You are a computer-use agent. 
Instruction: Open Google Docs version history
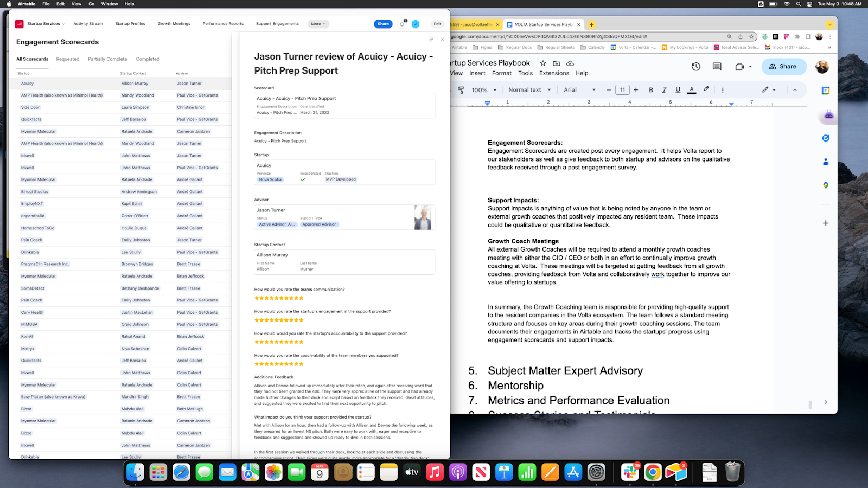[x=696, y=66]
